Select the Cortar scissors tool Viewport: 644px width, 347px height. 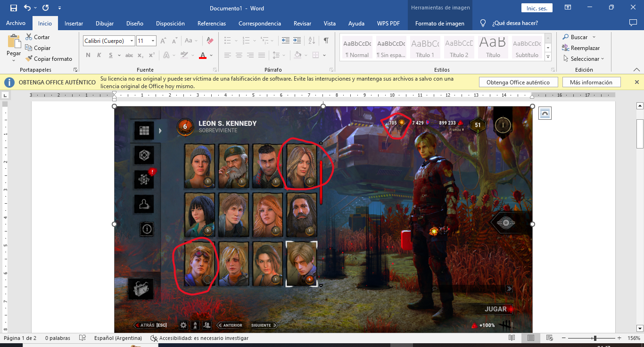pos(37,37)
